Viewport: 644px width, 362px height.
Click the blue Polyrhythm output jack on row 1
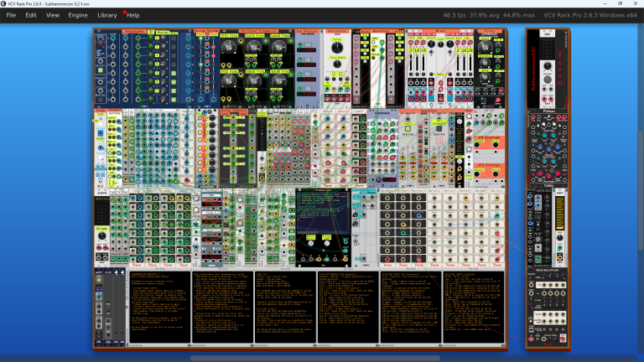pyautogui.click(x=188, y=39)
